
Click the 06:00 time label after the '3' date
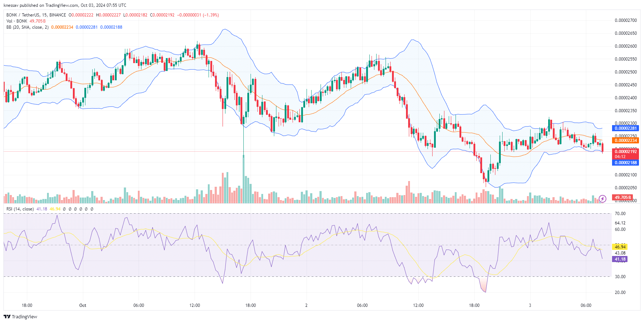click(x=586, y=305)
